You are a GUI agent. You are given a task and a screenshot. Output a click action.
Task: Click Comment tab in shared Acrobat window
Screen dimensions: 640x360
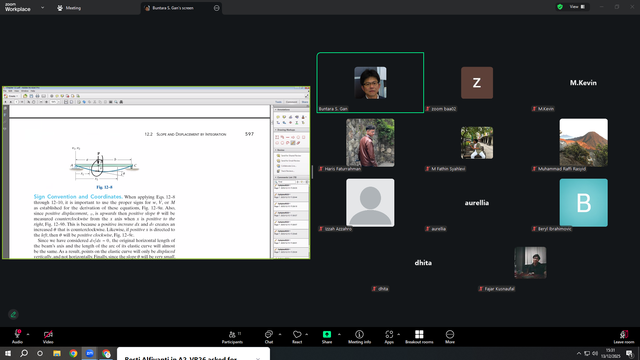(x=291, y=102)
